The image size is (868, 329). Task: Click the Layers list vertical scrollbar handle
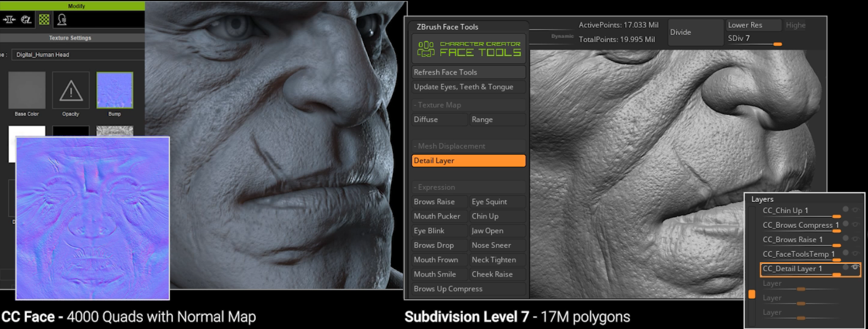click(x=751, y=294)
